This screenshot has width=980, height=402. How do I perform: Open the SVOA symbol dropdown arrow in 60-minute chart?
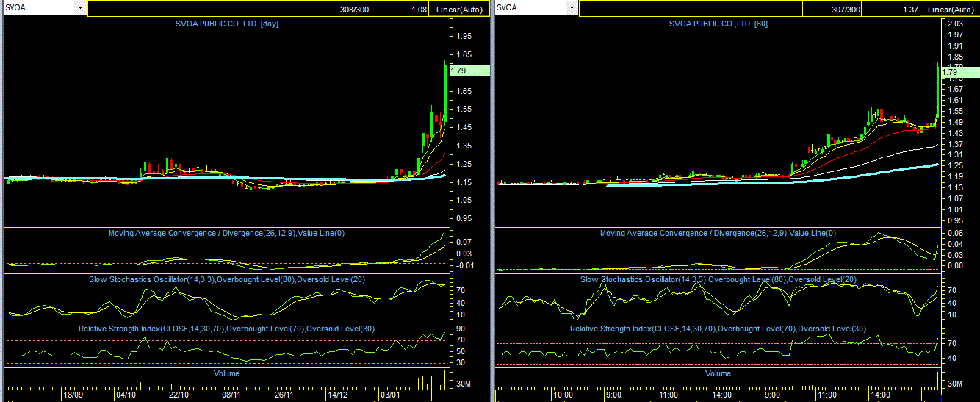click(x=571, y=8)
